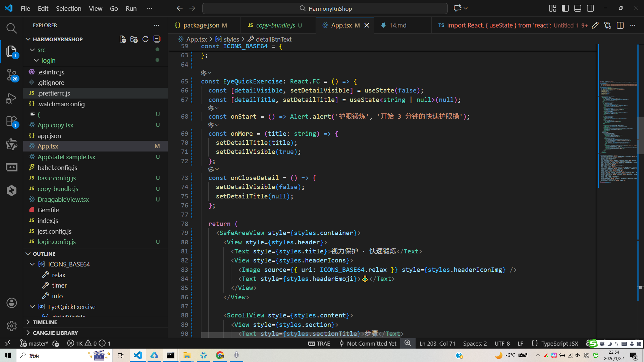Open the Source Control view
This screenshot has height=362, width=644.
click(11, 74)
